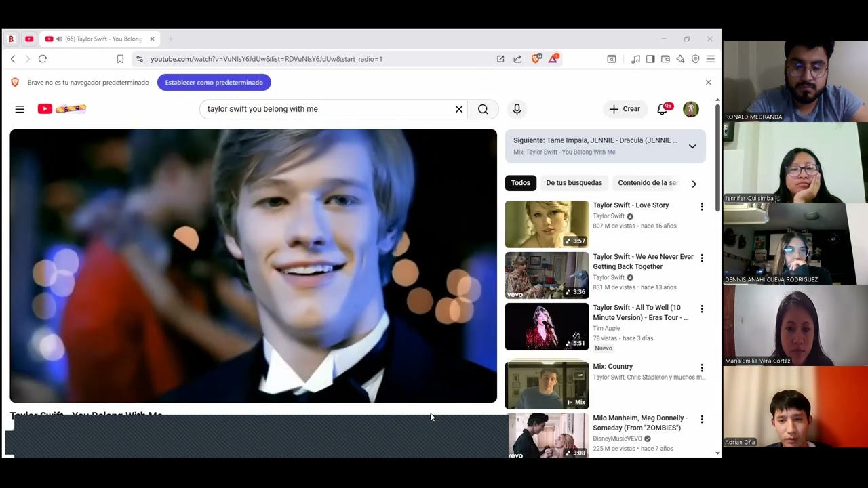Click the browser address bar URL
868x488 pixels.
(267, 59)
